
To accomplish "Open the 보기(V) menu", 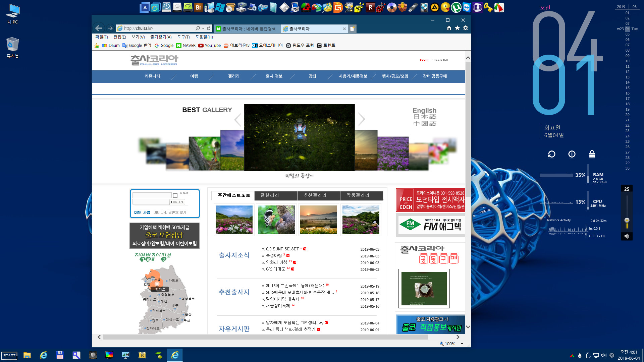I will 138,37.
